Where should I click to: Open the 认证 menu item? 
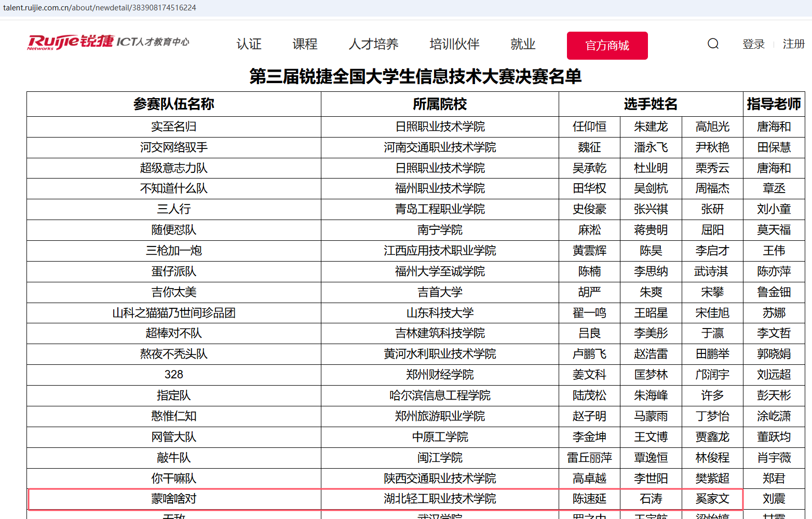click(249, 44)
